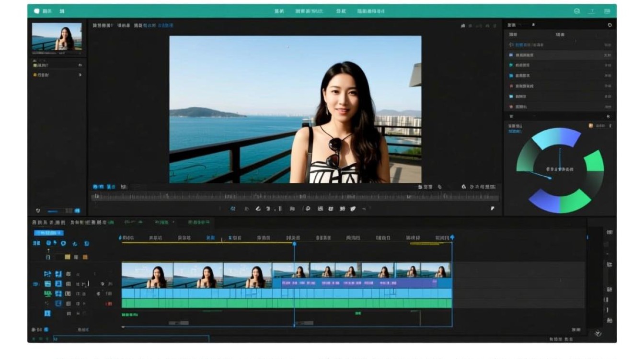Click the blue link text above the color wheel
Screen dimensions: 644x359
(515, 131)
